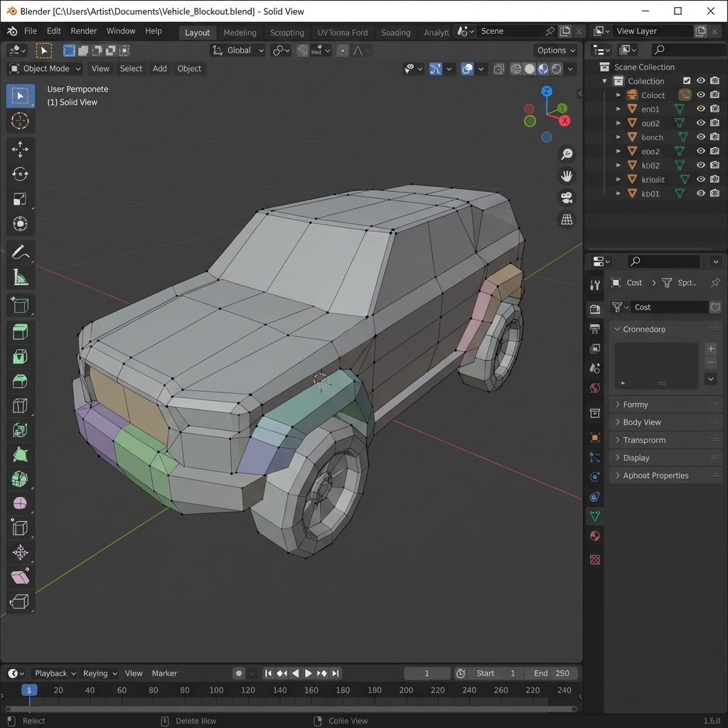Image resolution: width=728 pixels, height=728 pixels.
Task: Toggle the Collection render checkbox
Action: click(x=687, y=80)
